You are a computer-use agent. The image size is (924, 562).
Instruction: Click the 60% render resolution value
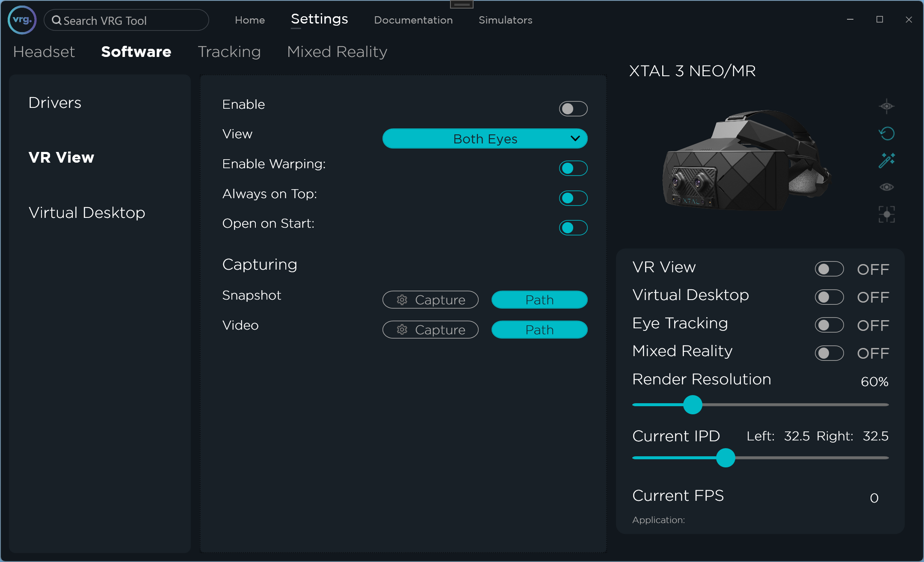pos(874,381)
